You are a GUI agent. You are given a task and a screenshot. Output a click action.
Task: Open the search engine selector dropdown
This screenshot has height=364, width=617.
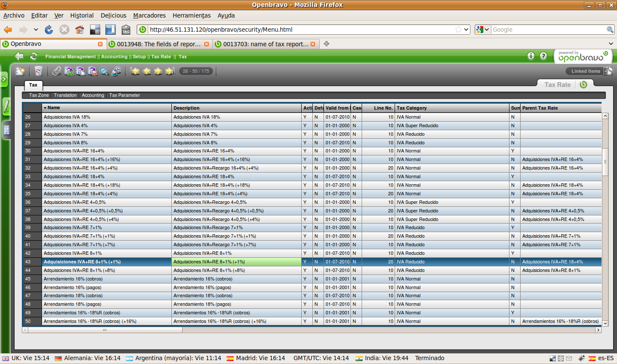[x=483, y=30]
